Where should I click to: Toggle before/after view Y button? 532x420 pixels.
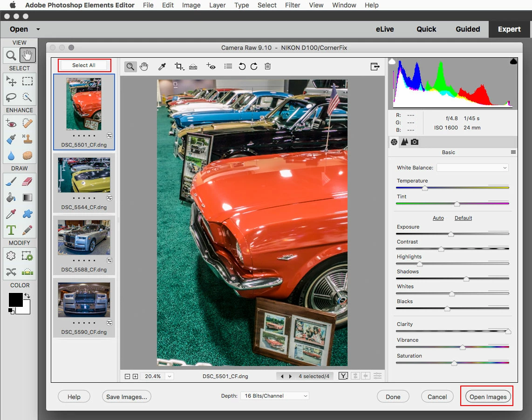[x=343, y=376]
